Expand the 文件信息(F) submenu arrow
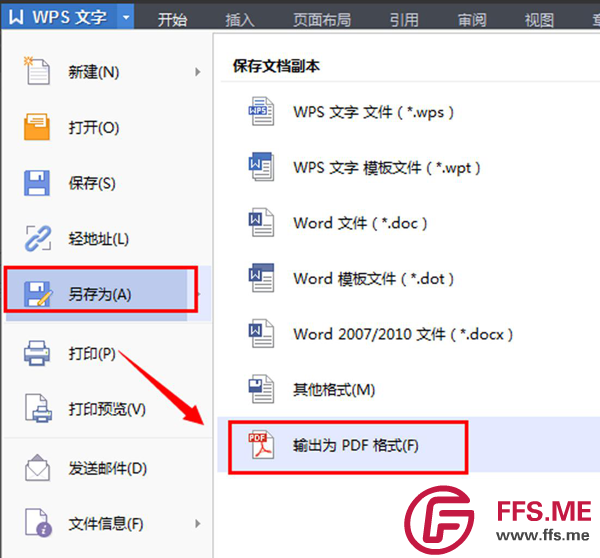 click(x=197, y=523)
